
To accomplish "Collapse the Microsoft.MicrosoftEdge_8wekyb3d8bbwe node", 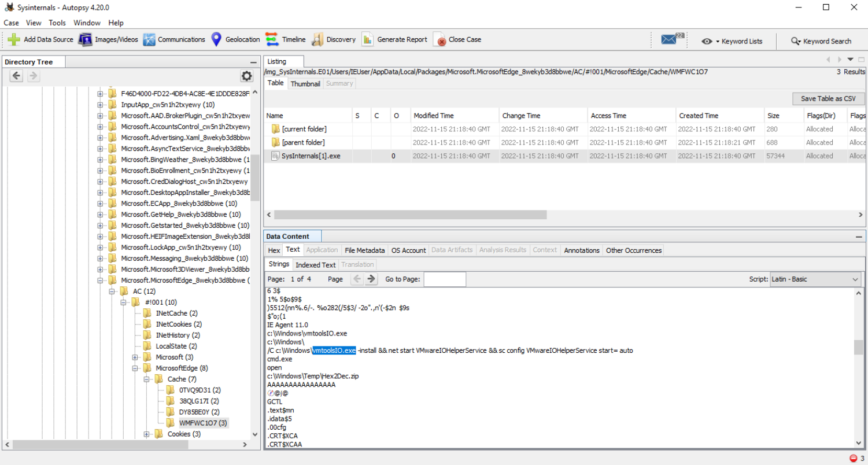I will tap(100, 280).
